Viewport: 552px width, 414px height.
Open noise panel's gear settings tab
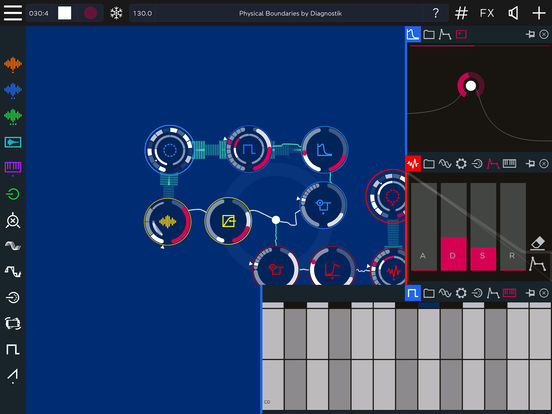(x=461, y=164)
